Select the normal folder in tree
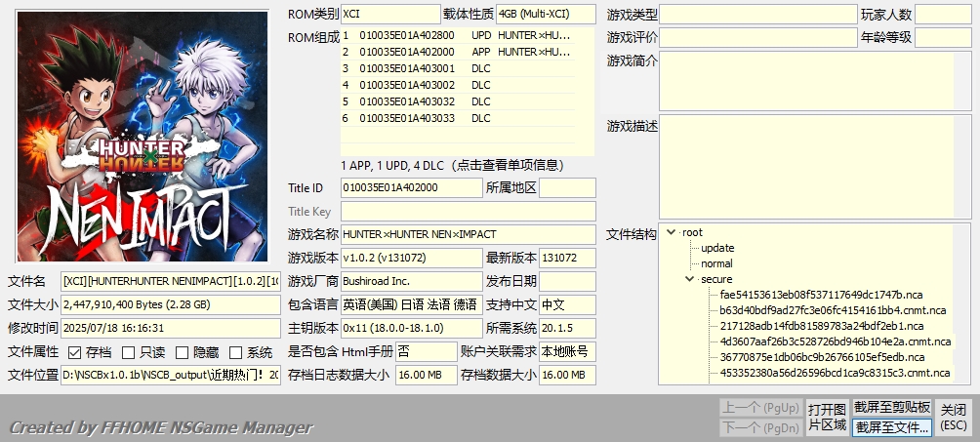Screen dimensions: 980x442 (716, 263)
